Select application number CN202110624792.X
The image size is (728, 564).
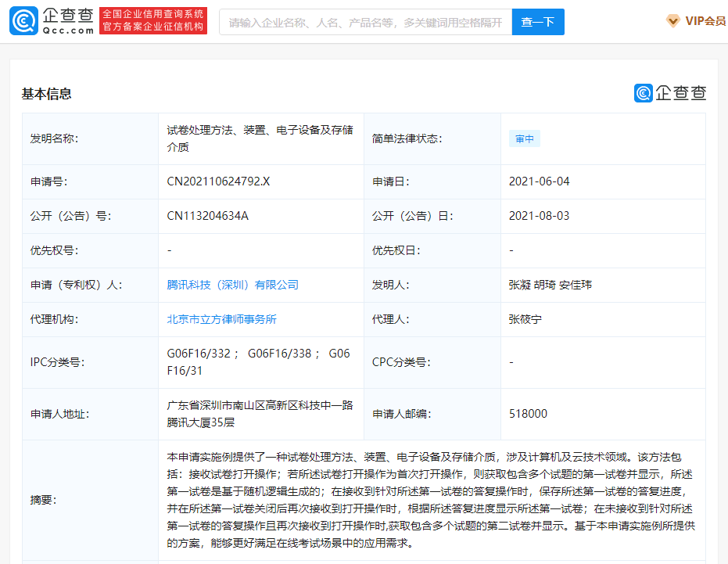[218, 181]
